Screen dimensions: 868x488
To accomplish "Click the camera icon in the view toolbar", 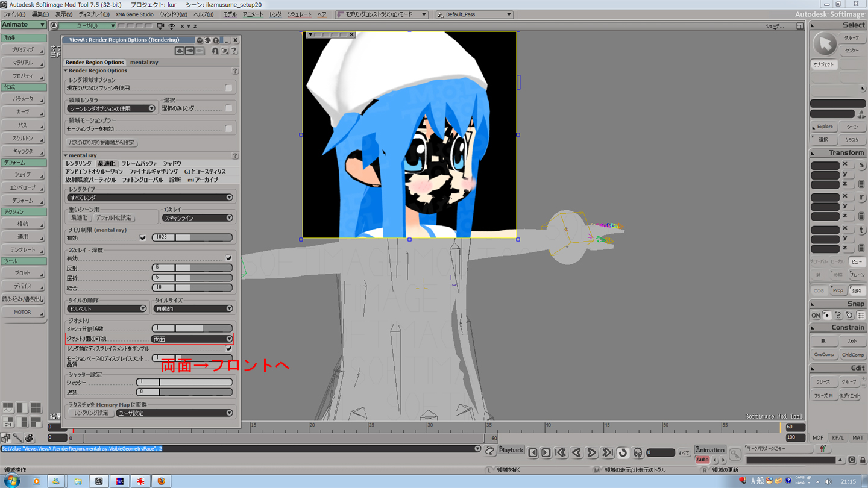I will [160, 26].
